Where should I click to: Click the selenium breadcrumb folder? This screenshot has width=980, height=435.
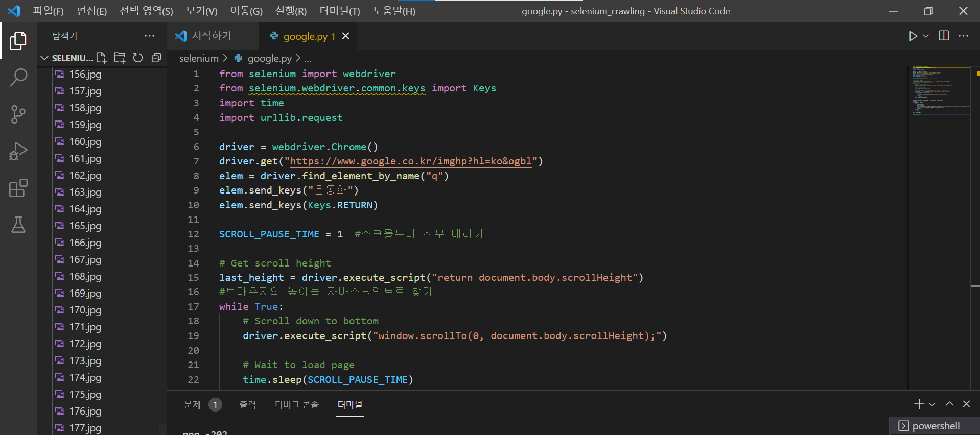[199, 58]
